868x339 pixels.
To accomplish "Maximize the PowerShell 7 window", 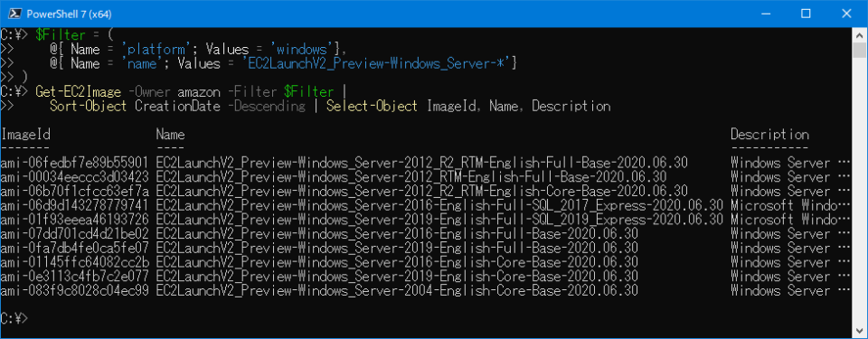I will click(806, 14).
